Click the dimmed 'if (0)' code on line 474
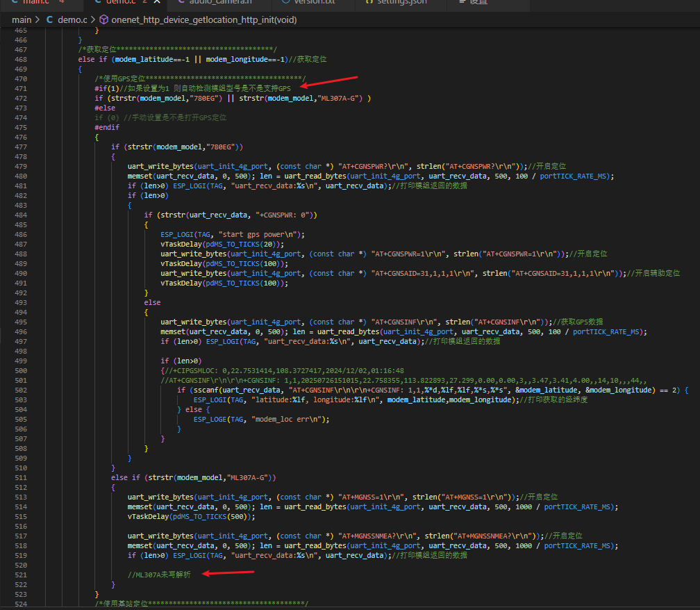 click(x=107, y=117)
